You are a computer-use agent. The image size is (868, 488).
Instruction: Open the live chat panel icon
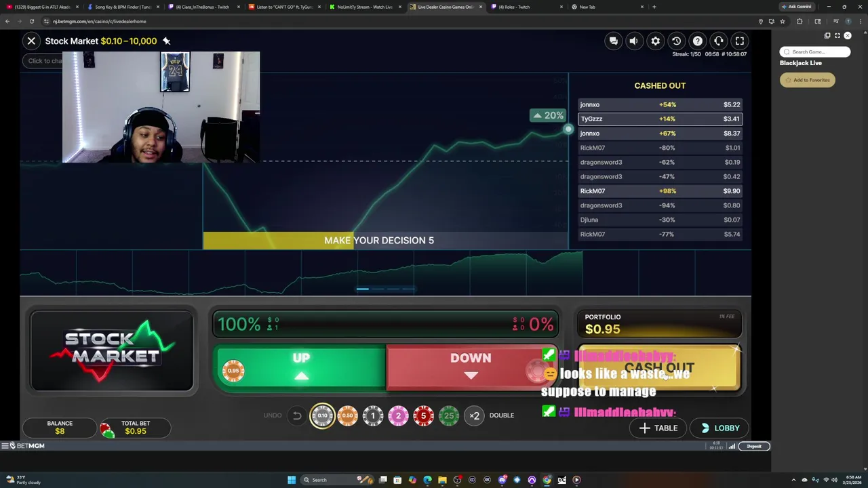pyautogui.click(x=613, y=41)
